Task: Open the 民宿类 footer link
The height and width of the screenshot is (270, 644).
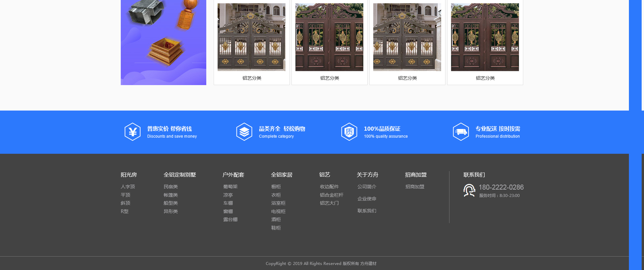Action: click(x=171, y=187)
